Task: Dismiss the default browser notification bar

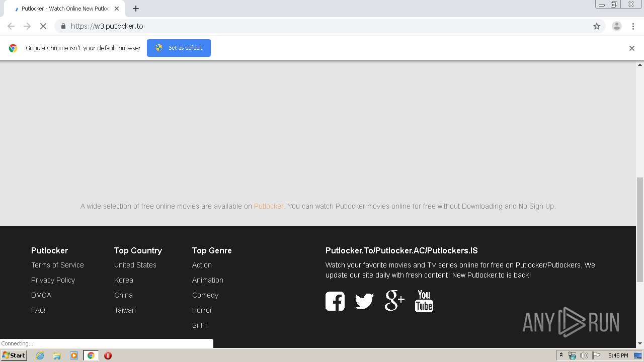Action: point(632,48)
